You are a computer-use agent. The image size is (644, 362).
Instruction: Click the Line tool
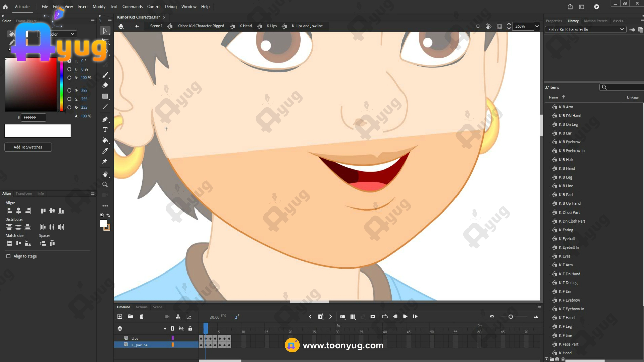click(x=105, y=107)
